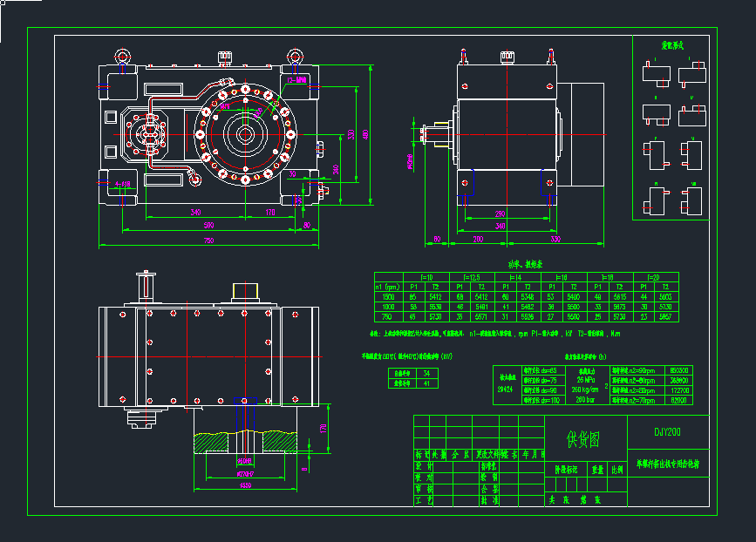The image size is (756, 542).
Task: Click the 1500 rpm row label cell
Action: [388, 296]
